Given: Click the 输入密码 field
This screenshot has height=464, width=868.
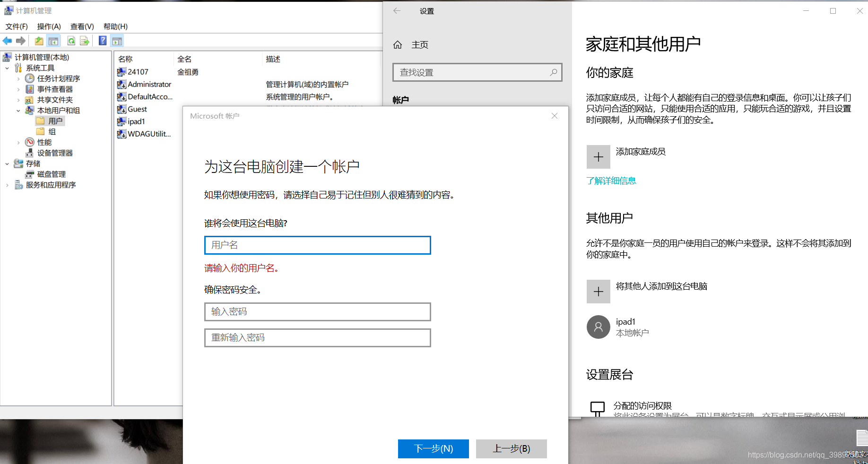Looking at the screenshot, I should [x=318, y=312].
